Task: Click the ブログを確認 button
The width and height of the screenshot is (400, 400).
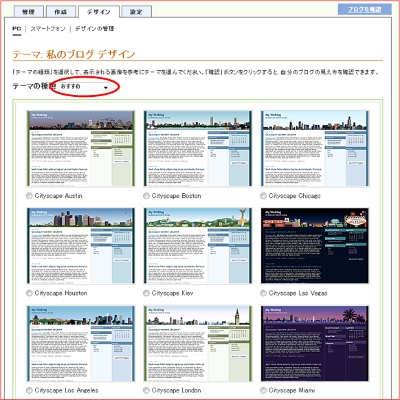Action: click(x=365, y=9)
